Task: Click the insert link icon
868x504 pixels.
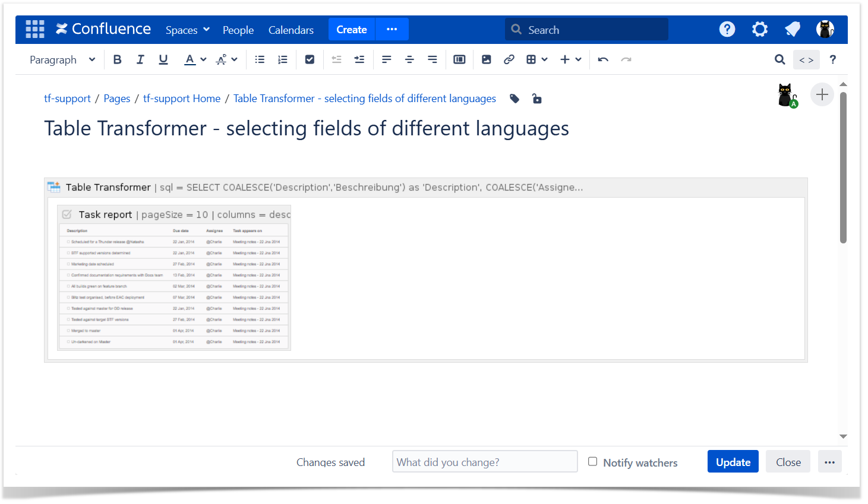Action: point(509,59)
